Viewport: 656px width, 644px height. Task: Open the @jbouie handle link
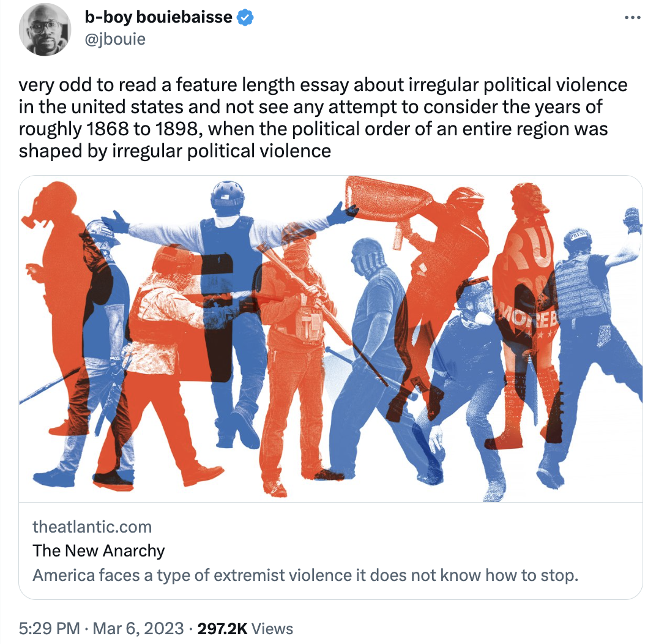coord(115,39)
